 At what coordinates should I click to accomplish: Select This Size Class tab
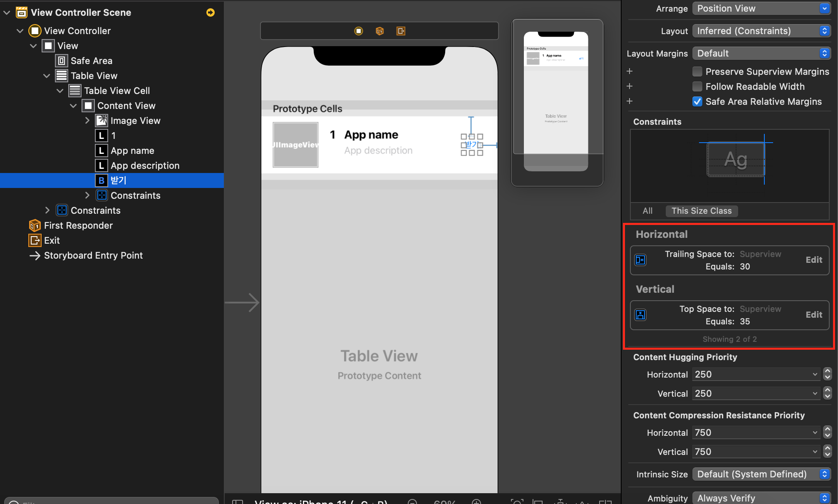pyautogui.click(x=701, y=211)
